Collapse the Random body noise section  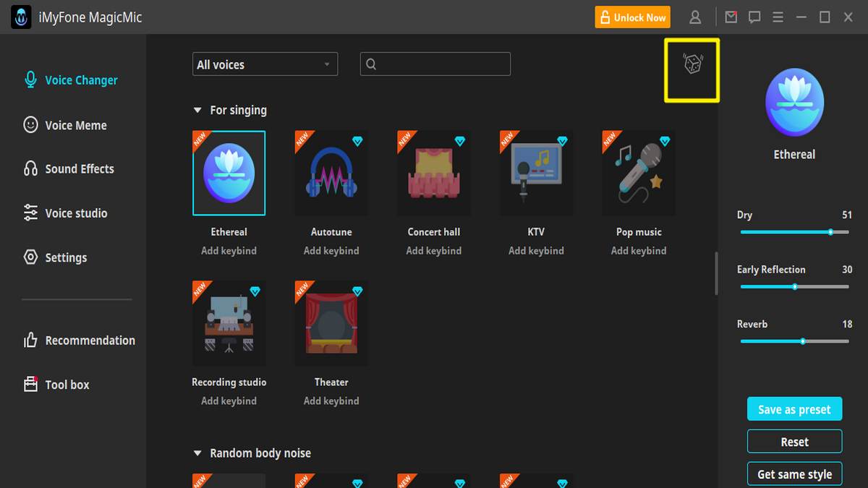[197, 454]
